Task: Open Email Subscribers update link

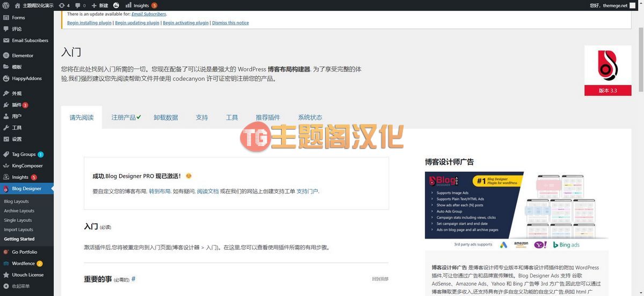Action: point(149,14)
